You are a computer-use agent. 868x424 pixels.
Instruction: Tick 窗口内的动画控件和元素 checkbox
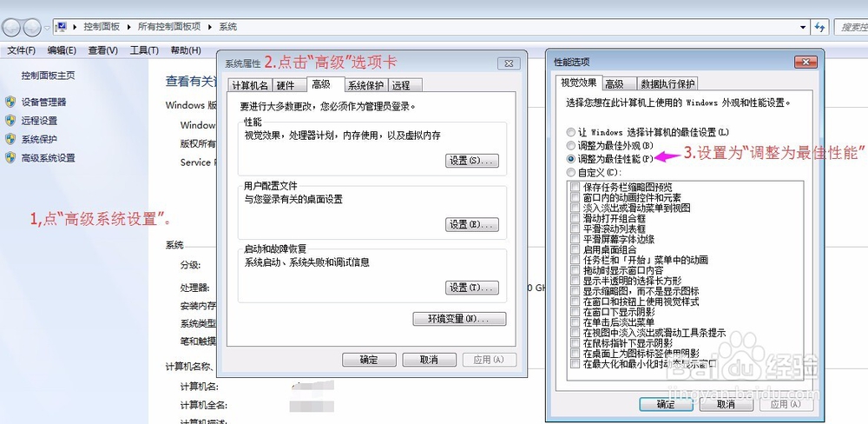click(575, 197)
